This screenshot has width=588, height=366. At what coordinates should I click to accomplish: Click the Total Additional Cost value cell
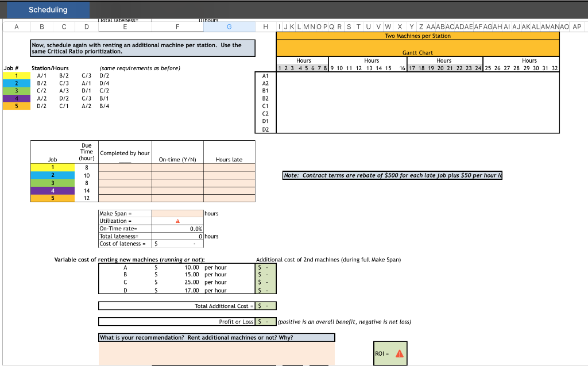(x=265, y=305)
